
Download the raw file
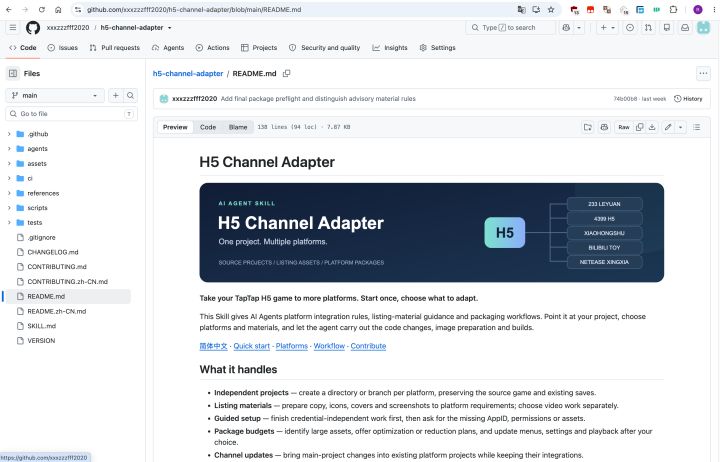[652, 127]
